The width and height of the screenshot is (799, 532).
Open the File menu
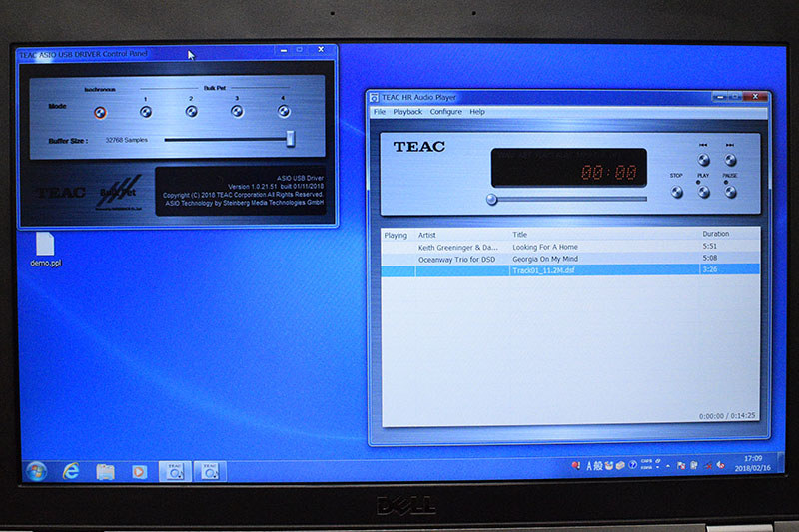[380, 112]
